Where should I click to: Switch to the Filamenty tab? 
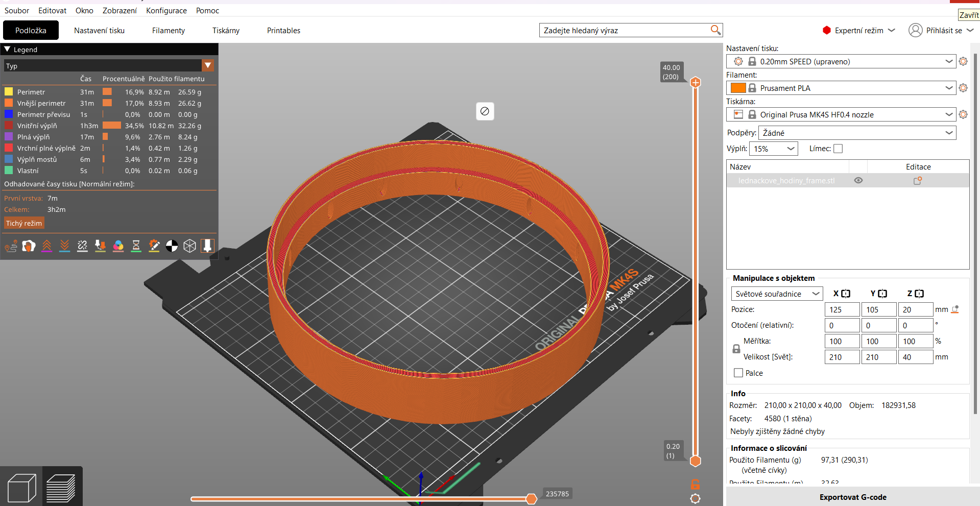point(169,30)
